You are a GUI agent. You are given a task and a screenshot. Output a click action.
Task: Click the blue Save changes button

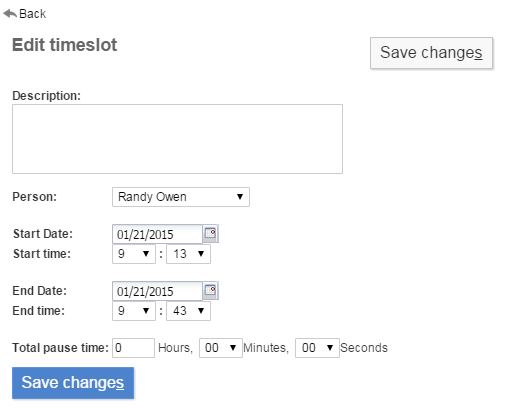click(x=73, y=383)
